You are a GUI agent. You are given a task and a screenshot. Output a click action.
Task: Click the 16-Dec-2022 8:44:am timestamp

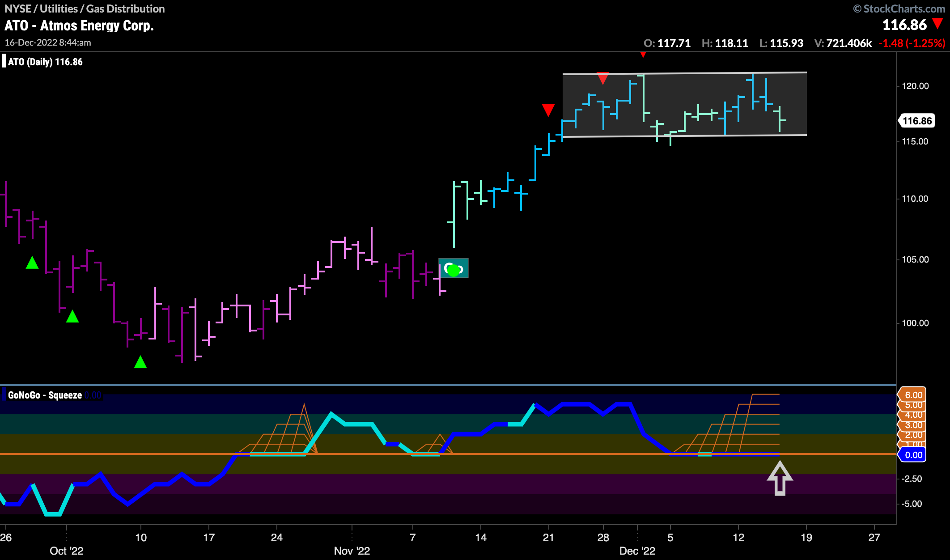48,42
